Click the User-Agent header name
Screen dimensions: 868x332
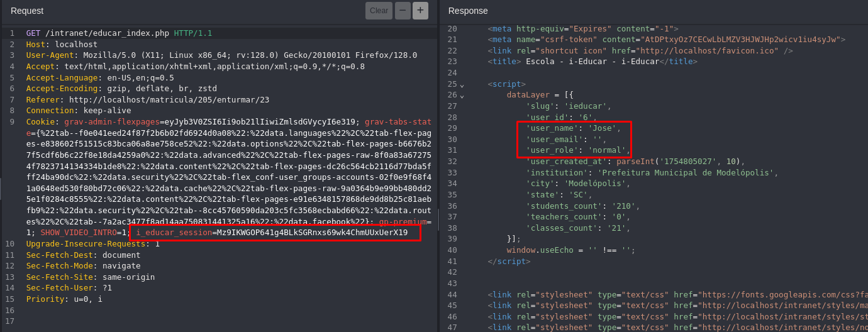tap(50, 55)
